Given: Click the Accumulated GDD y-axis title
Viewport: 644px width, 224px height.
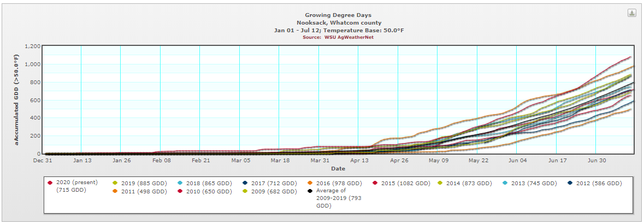Looking at the screenshot, I should pyautogui.click(x=16, y=99).
